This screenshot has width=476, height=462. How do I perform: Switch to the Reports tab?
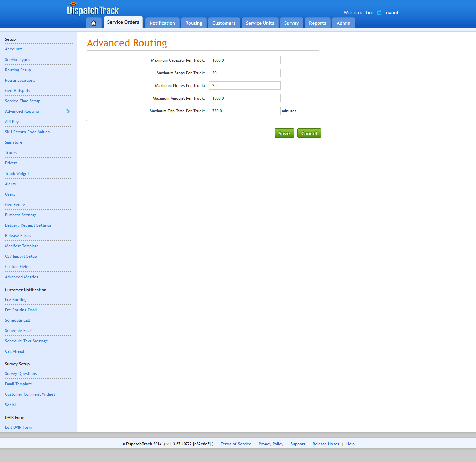(x=317, y=23)
